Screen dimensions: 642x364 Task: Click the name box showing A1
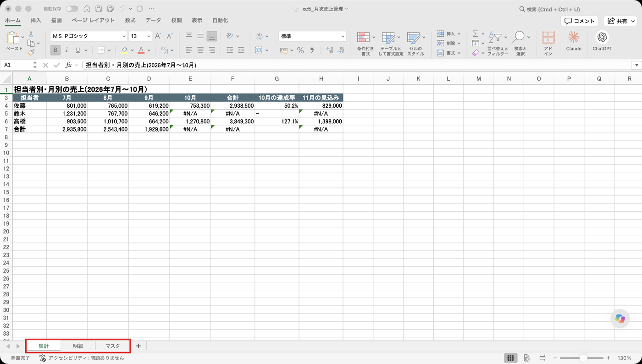(x=19, y=65)
